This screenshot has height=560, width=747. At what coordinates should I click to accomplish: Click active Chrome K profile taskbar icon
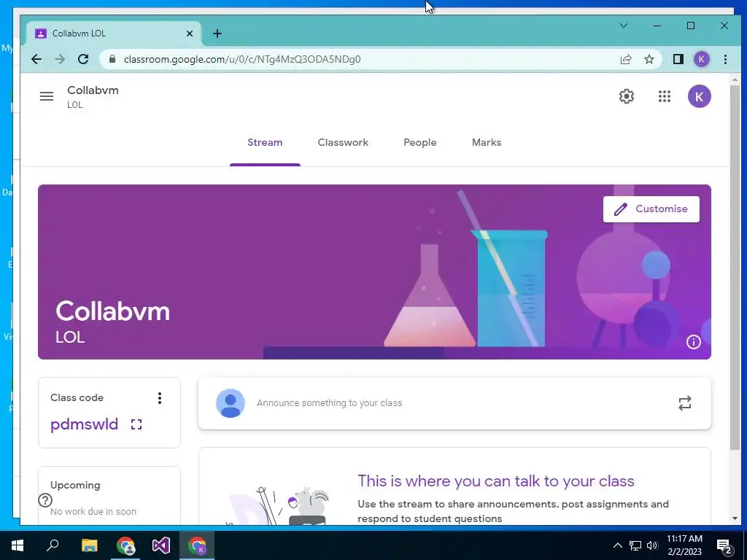click(197, 545)
